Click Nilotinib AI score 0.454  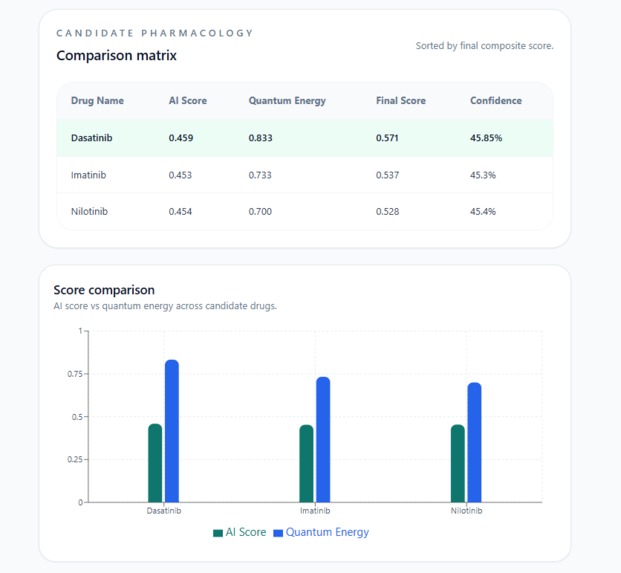[180, 211]
